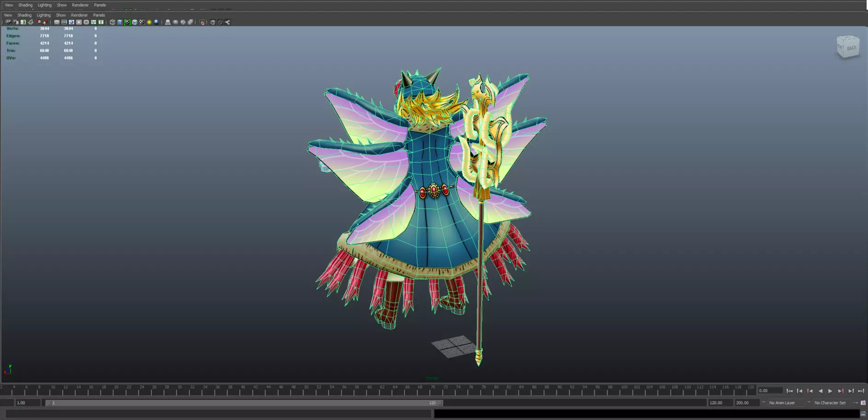Click the Tris label in the poly count
The width and height of the screenshot is (868, 420).
point(11,51)
